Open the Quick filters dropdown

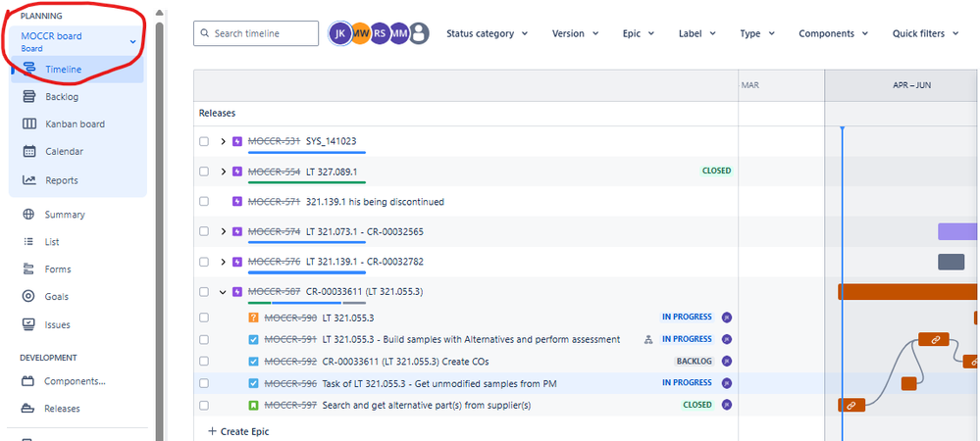tap(924, 33)
